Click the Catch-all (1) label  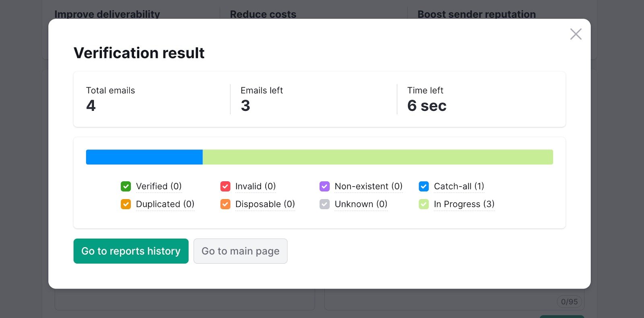coord(459,186)
